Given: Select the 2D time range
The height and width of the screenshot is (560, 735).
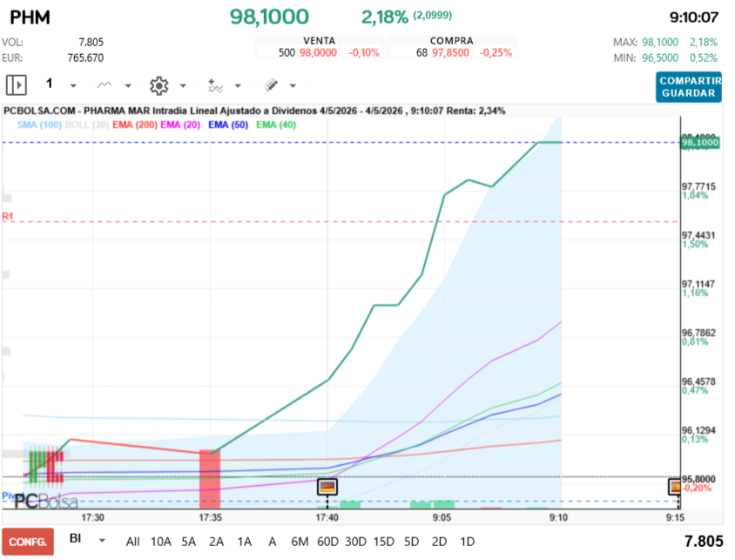Looking at the screenshot, I should 439,542.
